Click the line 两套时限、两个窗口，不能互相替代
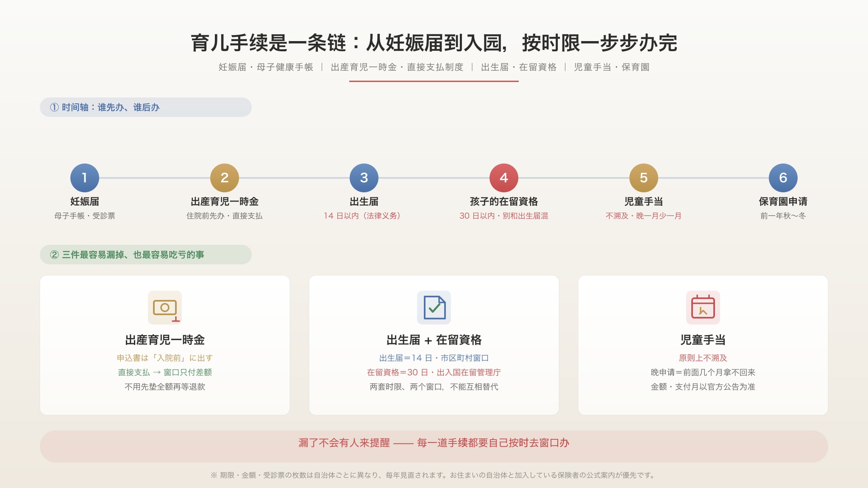This screenshot has height=488, width=868. (434, 387)
